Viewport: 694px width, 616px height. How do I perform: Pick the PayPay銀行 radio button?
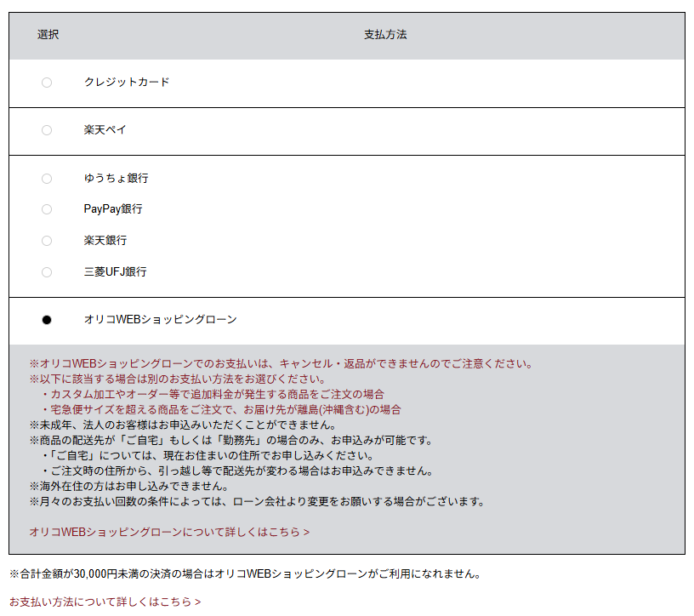coord(47,209)
